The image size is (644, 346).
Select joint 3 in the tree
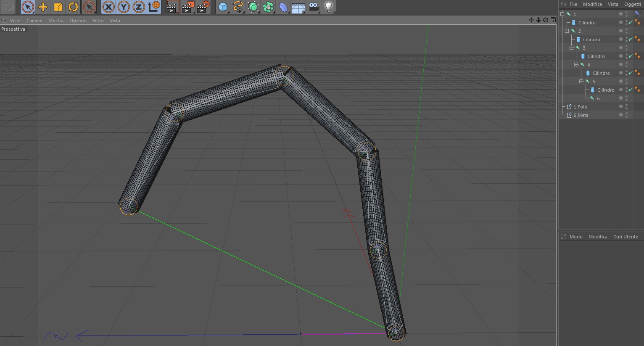coord(584,48)
